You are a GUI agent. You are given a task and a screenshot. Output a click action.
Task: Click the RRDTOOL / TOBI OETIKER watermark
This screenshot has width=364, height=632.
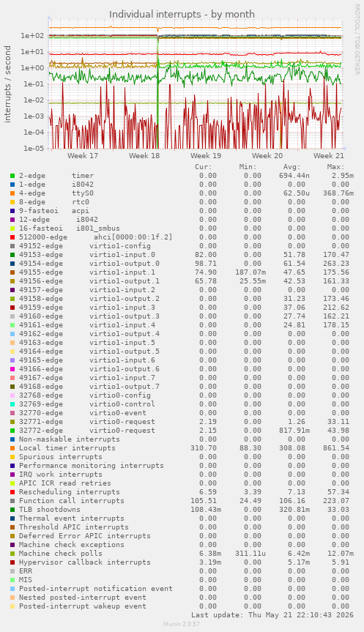(357, 39)
